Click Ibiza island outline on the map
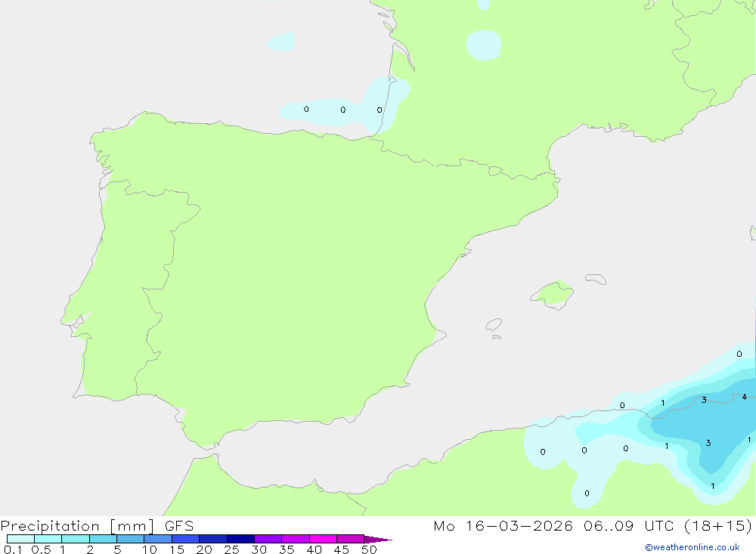756x554 pixels. 494,324
